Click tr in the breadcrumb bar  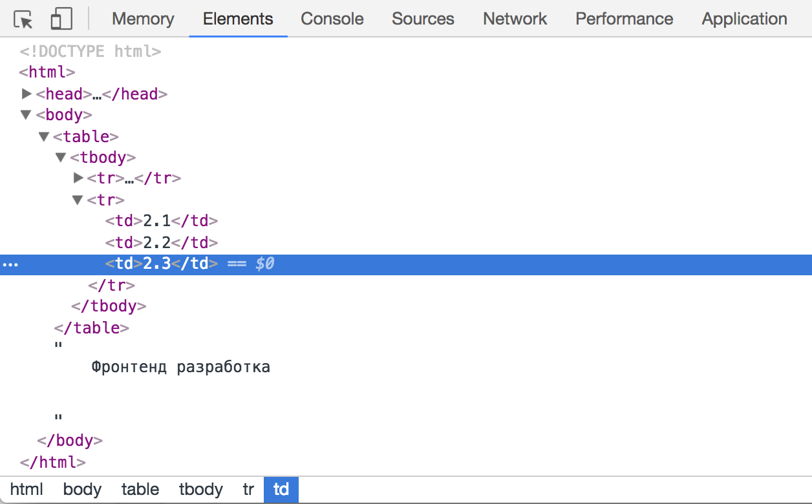(248, 490)
